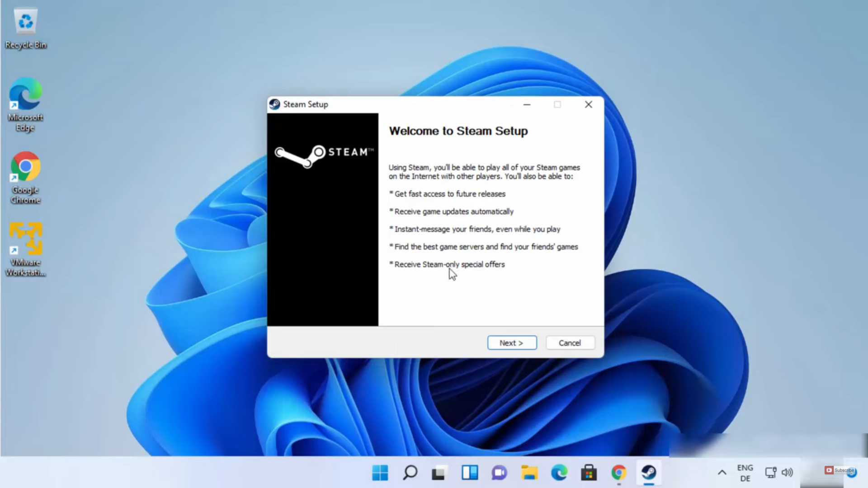Switch to Steam on the taskbar
868x488 pixels.
coord(649,473)
